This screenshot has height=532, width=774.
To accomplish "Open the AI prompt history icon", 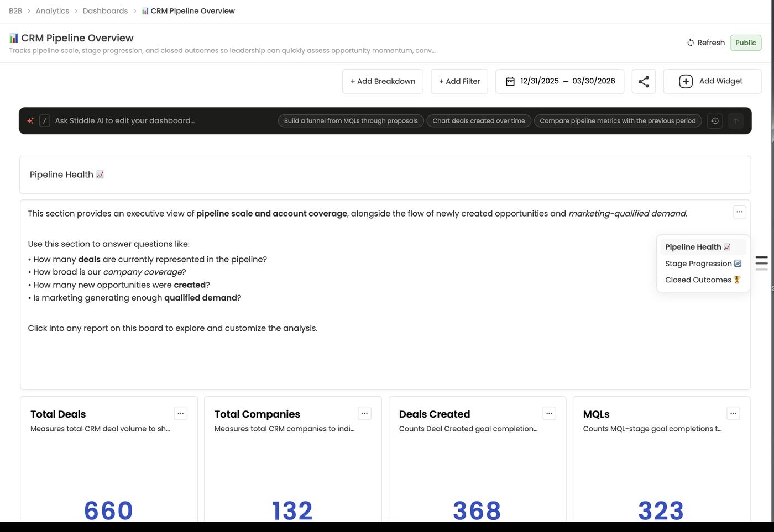I will pos(715,121).
